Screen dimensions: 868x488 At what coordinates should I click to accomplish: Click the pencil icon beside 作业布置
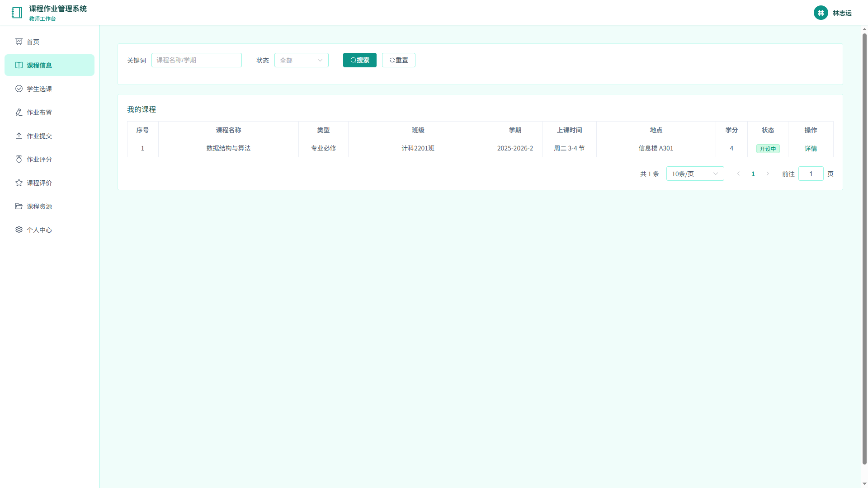tap(19, 112)
